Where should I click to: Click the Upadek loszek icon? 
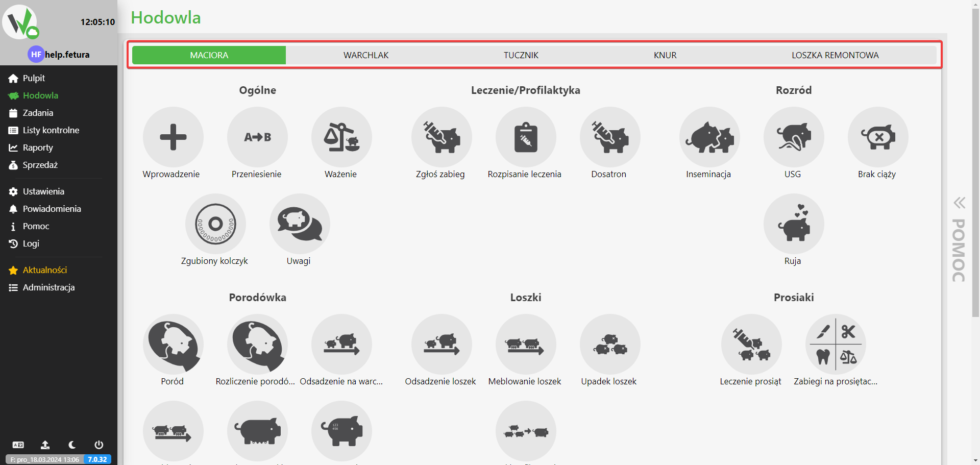click(x=609, y=344)
